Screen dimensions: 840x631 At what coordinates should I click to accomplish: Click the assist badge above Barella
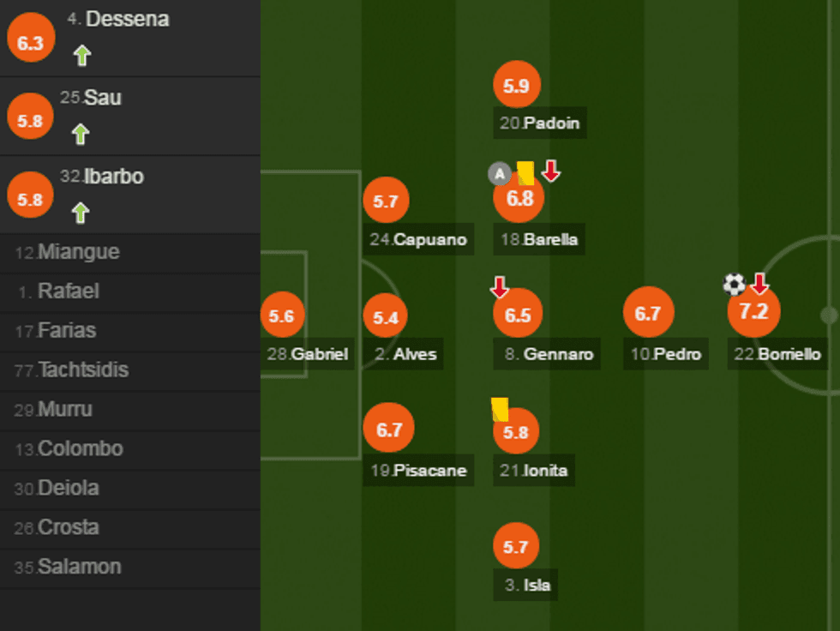[499, 174]
